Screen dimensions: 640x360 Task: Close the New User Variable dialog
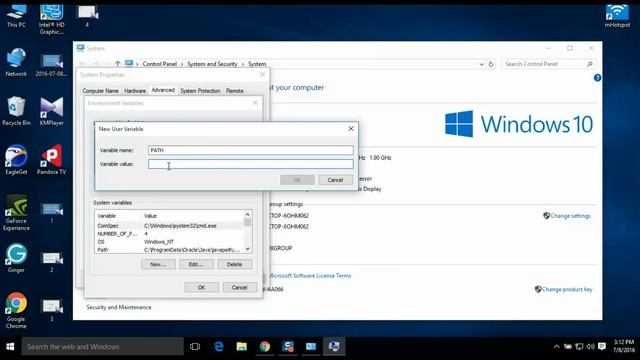(x=351, y=129)
